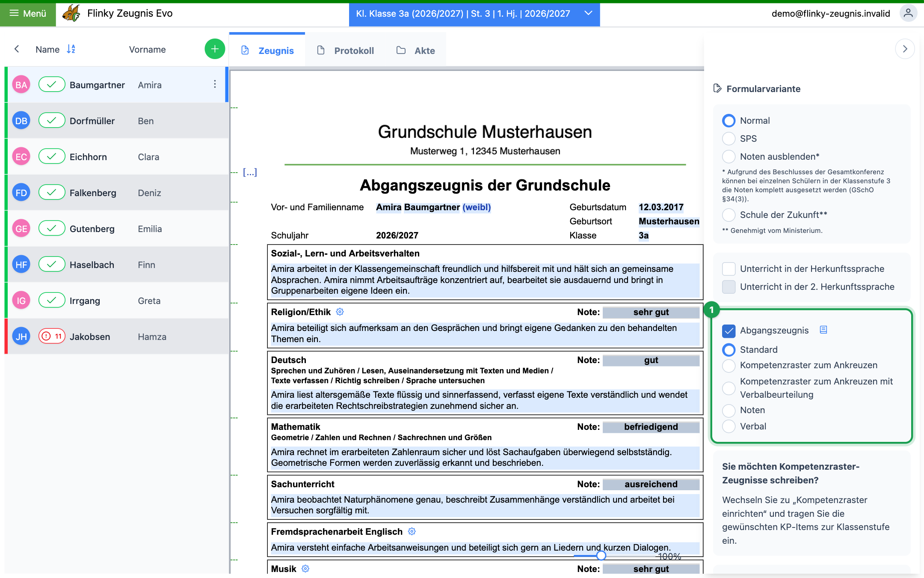Click the BA avatar of Baumgartner
Screen dimensions: 924x578
(21, 85)
